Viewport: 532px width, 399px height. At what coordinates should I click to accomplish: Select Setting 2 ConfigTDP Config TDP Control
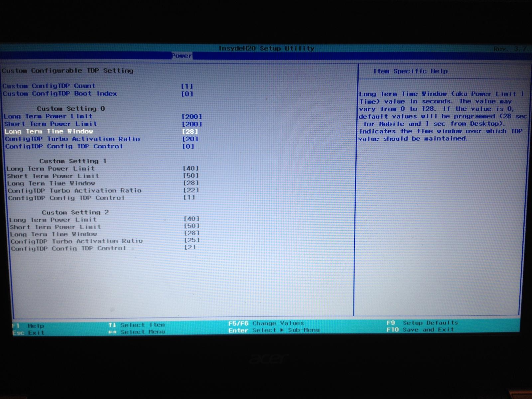click(x=68, y=248)
